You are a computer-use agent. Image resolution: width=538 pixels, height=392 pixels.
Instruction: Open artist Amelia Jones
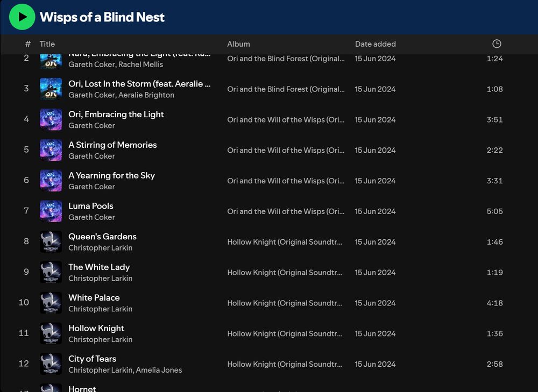pos(159,370)
